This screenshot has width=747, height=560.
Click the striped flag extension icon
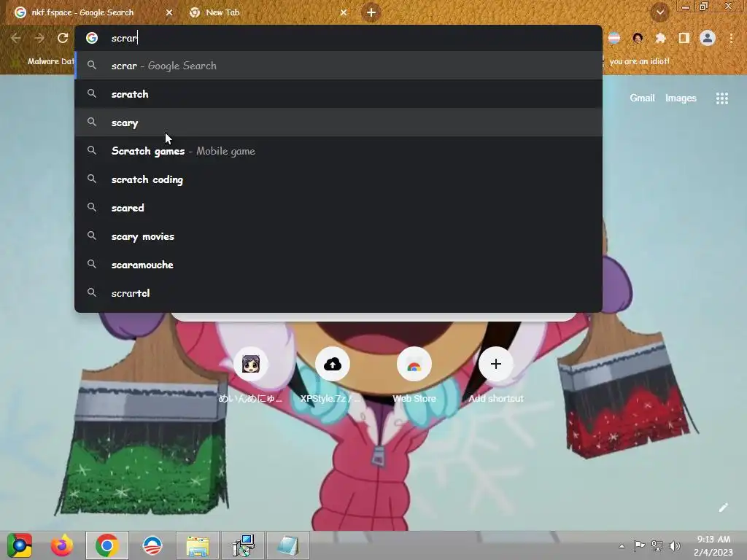pyautogui.click(x=614, y=38)
